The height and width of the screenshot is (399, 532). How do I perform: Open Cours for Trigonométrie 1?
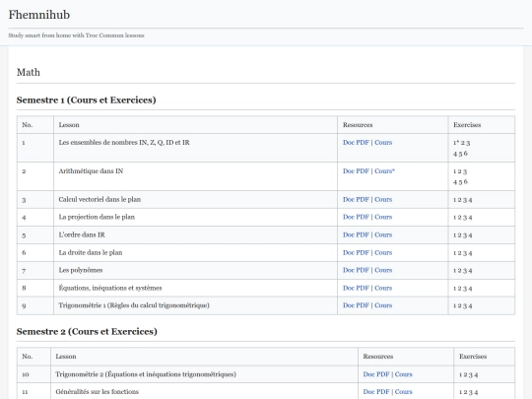pyautogui.click(x=383, y=305)
